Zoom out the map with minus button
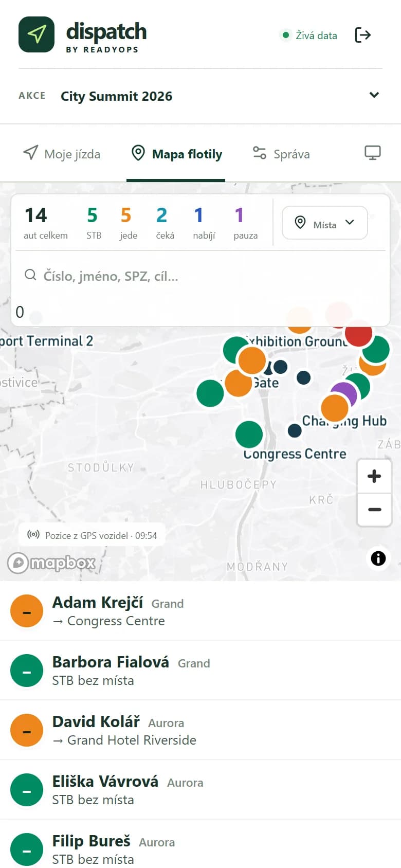 click(x=374, y=510)
